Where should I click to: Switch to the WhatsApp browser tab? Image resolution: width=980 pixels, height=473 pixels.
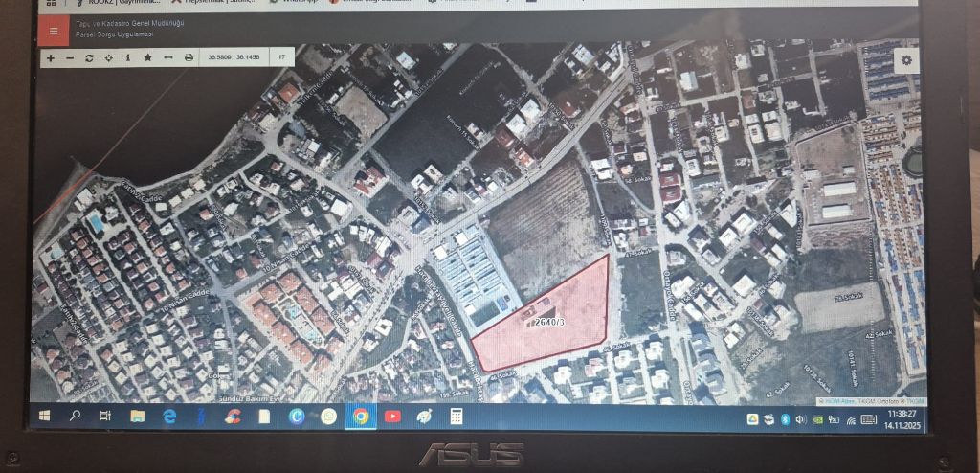(299, 3)
